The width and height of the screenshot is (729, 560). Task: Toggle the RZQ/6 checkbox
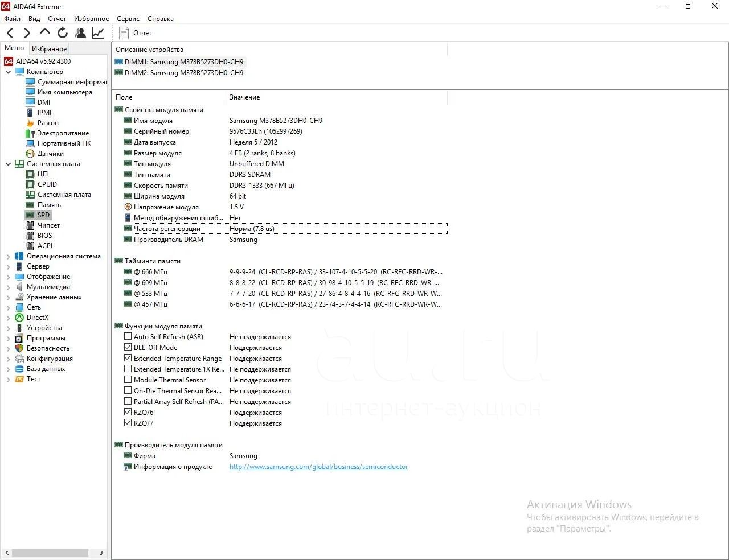click(128, 413)
